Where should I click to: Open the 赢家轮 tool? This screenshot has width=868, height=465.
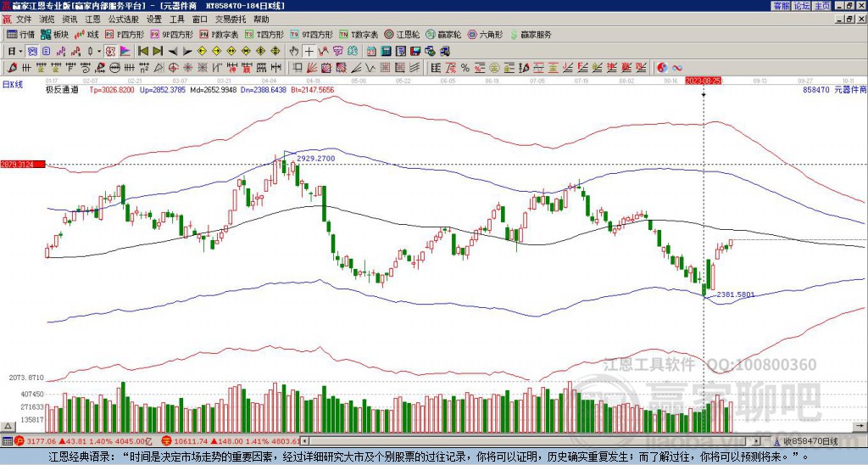pos(444,34)
